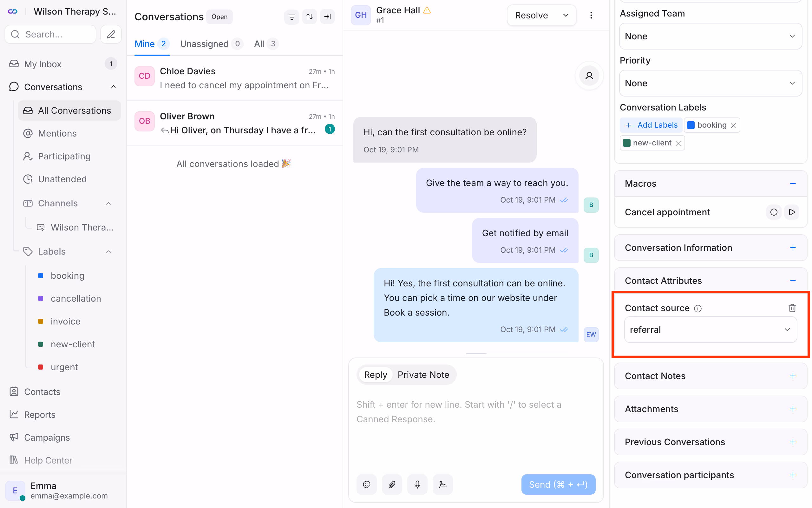Expand the Conversation Information section

793,248
